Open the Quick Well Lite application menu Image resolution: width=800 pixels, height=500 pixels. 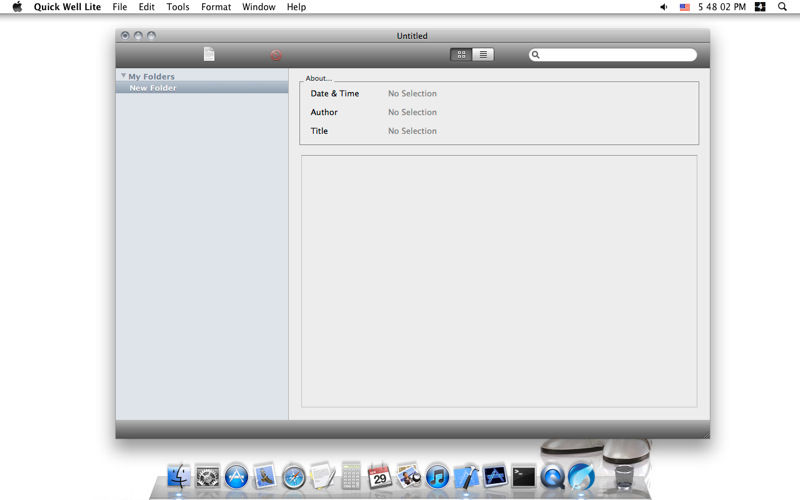[67, 7]
